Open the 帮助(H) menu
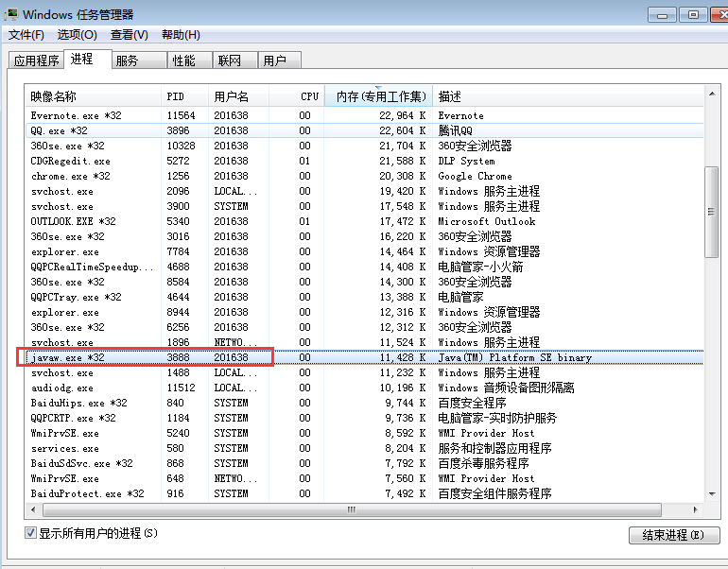 click(x=181, y=35)
